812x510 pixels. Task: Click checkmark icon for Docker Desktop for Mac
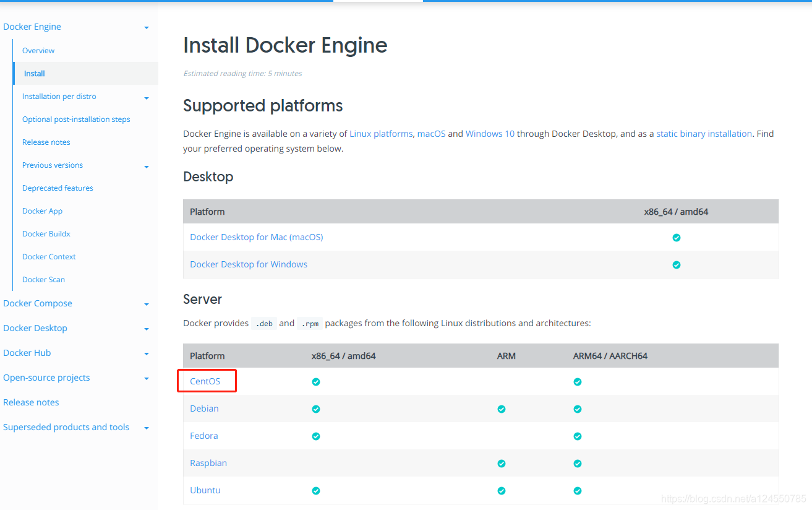pos(677,238)
